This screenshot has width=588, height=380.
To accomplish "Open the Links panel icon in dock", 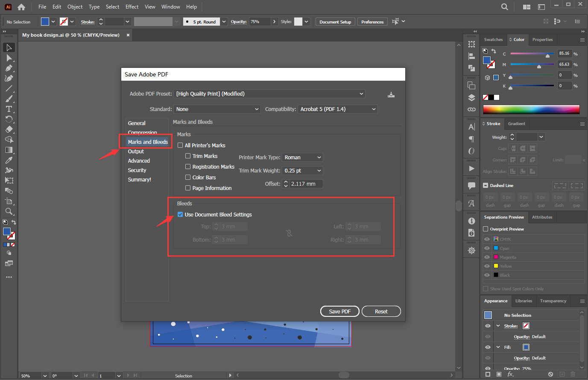I will (x=471, y=109).
